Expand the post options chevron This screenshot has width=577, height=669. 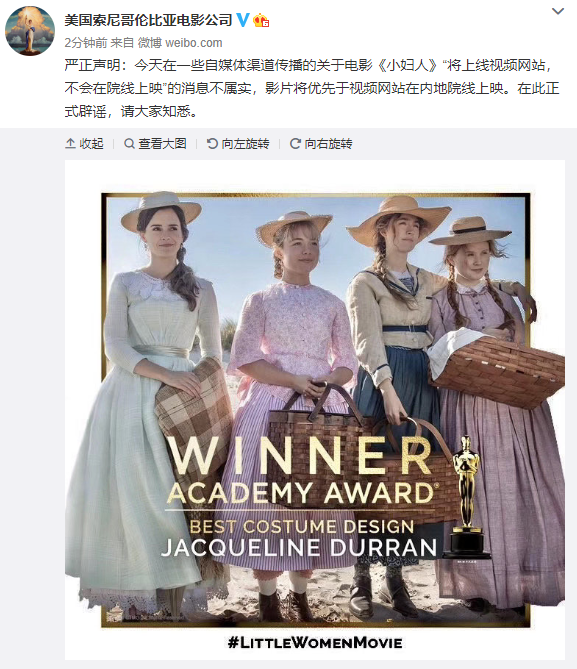(558, 12)
